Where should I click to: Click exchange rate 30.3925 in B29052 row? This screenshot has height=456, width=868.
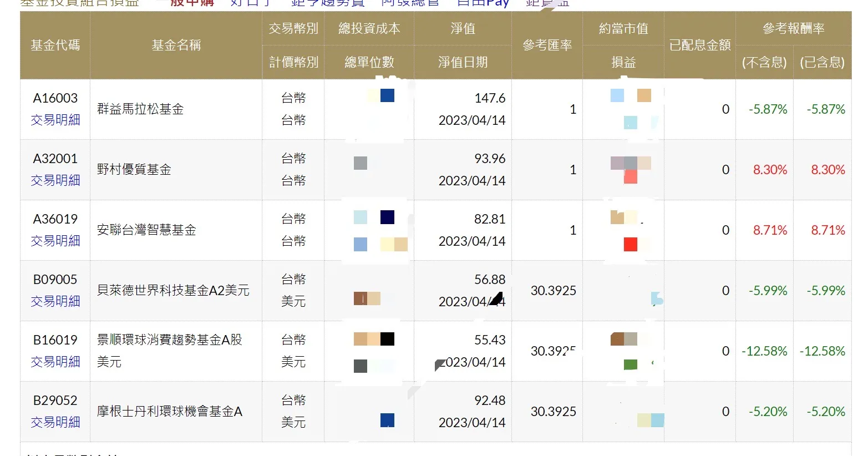point(554,412)
